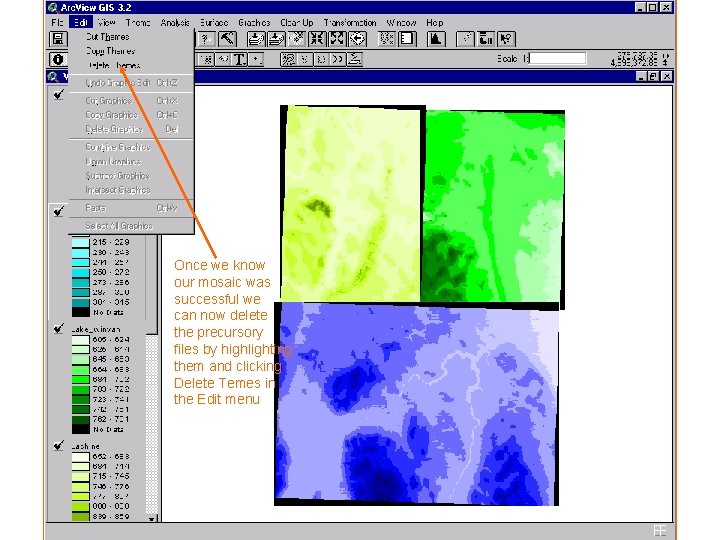Toggle visibility of the yellow-green bottom theme
Screen dimensions: 720x540
click(58, 446)
